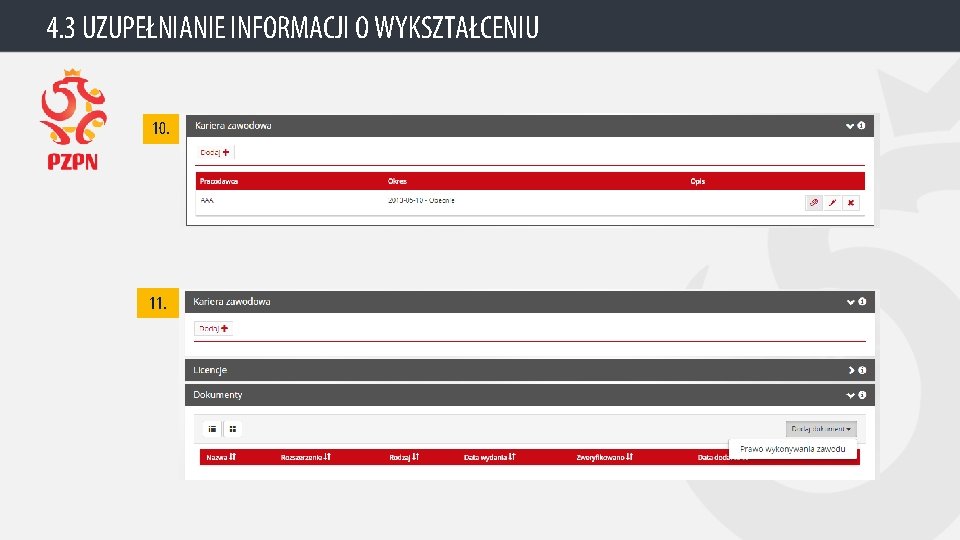
Task: Show info for the Licencje section
Action: pos(862,370)
